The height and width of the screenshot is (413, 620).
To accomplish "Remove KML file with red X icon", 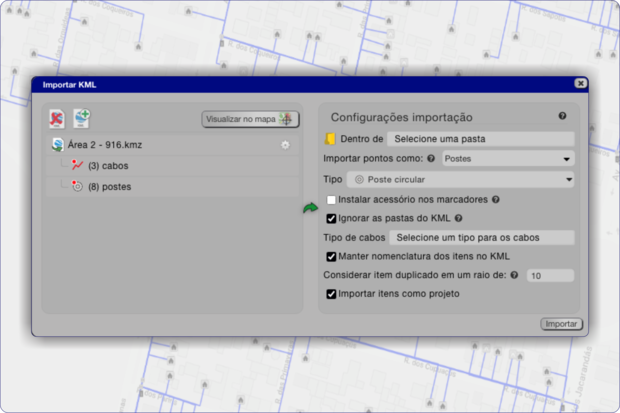I will click(x=57, y=119).
